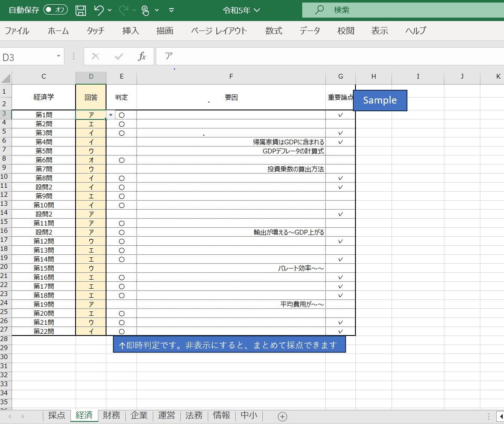Open the ファイル tab
This screenshot has height=424, width=504.
tap(17, 31)
